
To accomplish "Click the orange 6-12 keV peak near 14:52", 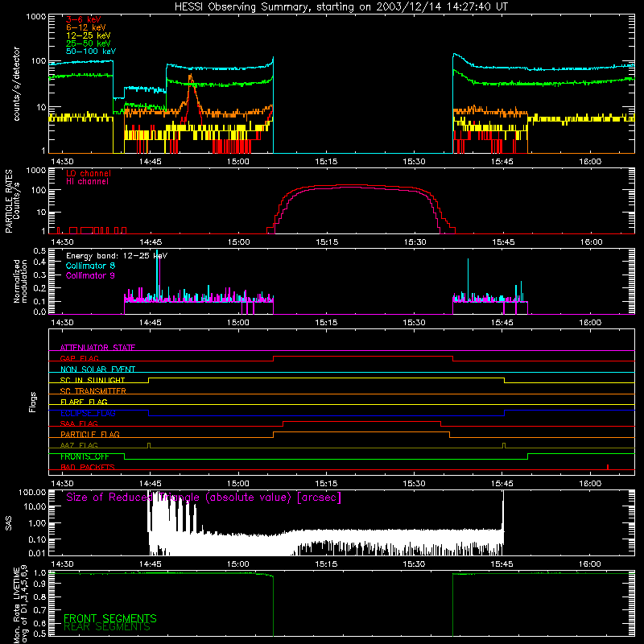I will 190,78.
